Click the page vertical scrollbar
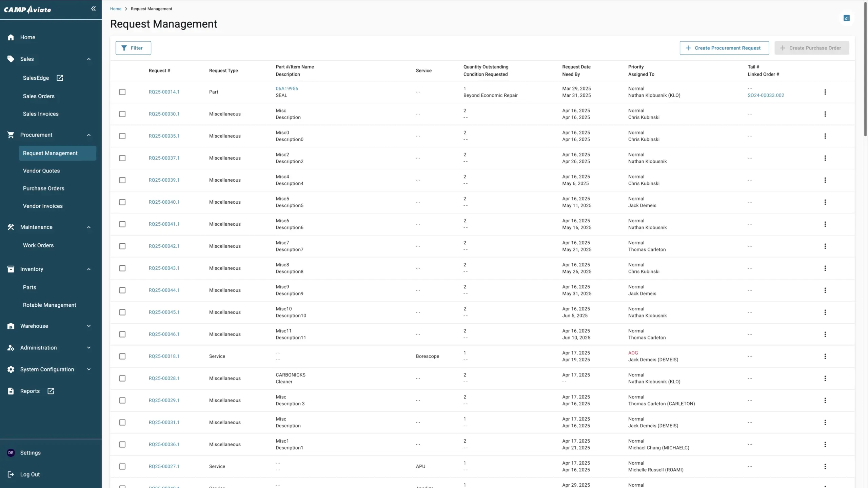 click(x=865, y=68)
